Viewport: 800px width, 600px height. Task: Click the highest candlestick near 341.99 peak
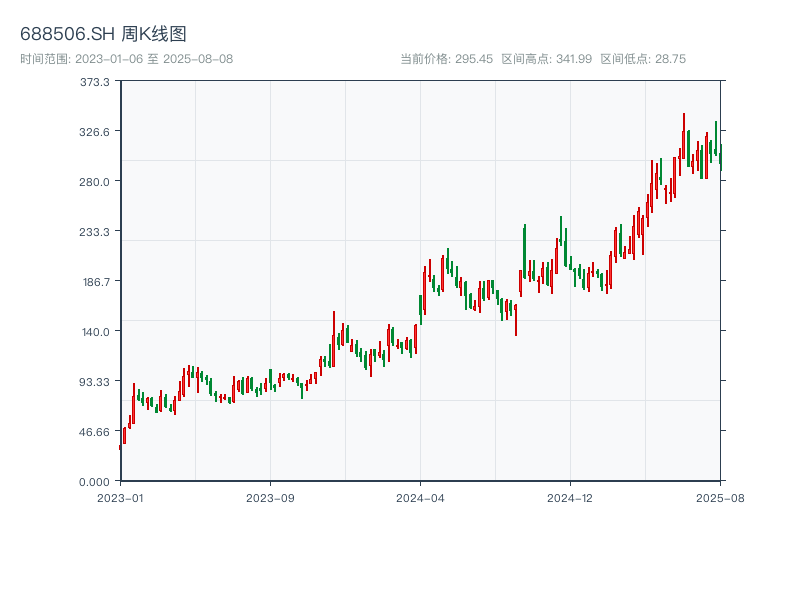point(684,136)
